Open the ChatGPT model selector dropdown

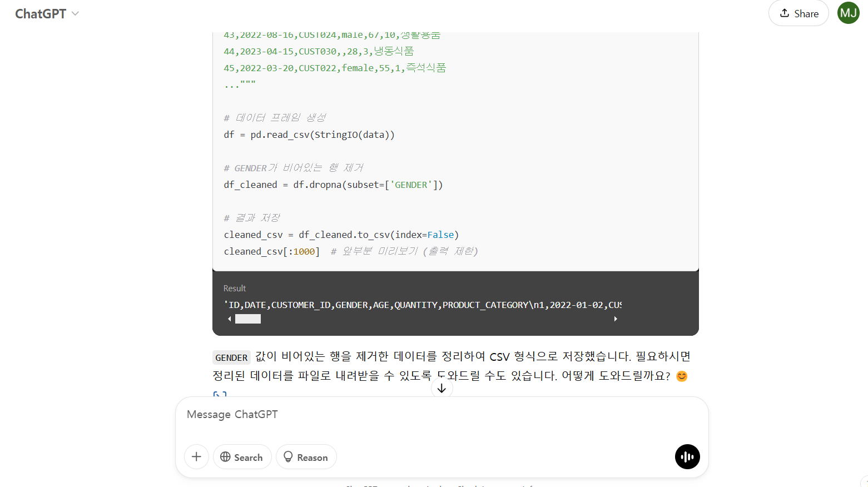tap(47, 14)
